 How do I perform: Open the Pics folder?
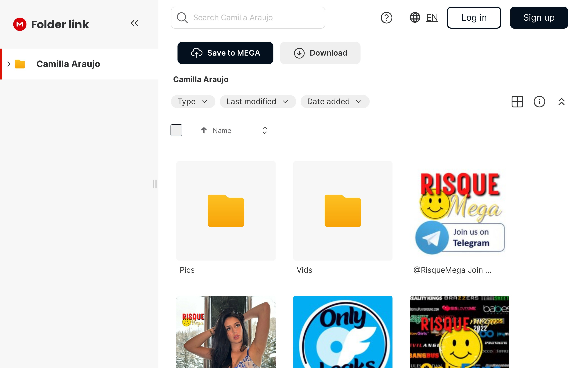click(x=226, y=211)
